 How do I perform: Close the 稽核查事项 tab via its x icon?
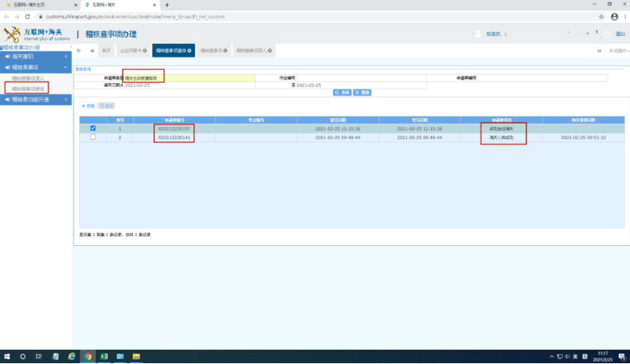coord(225,50)
